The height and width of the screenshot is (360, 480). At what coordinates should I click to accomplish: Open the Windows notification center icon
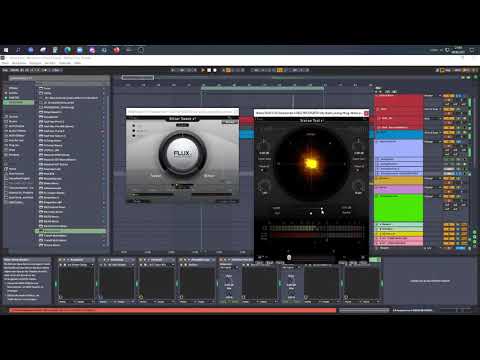pos(472,50)
